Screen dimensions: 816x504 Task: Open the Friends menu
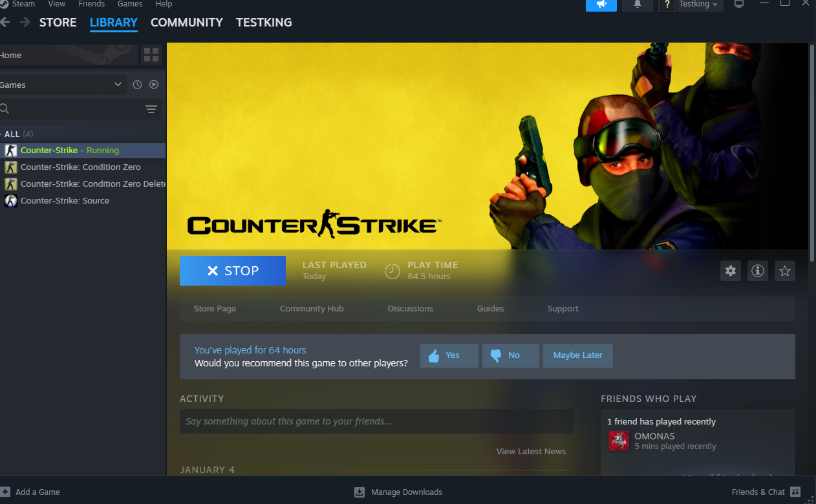click(x=91, y=4)
